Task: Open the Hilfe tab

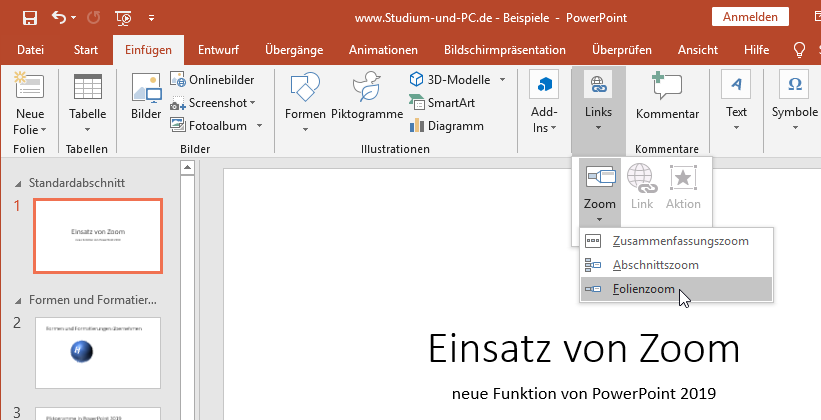Action: 756,50
